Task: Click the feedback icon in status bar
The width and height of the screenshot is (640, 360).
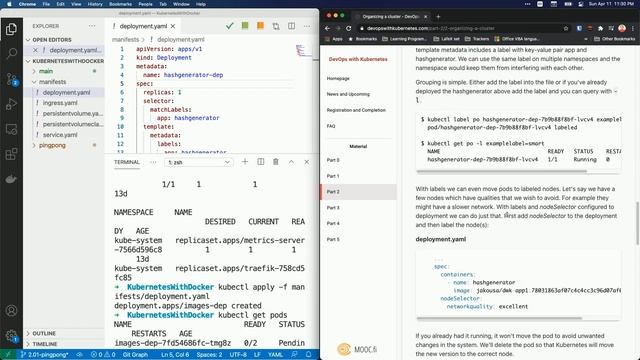Action: 294,354
